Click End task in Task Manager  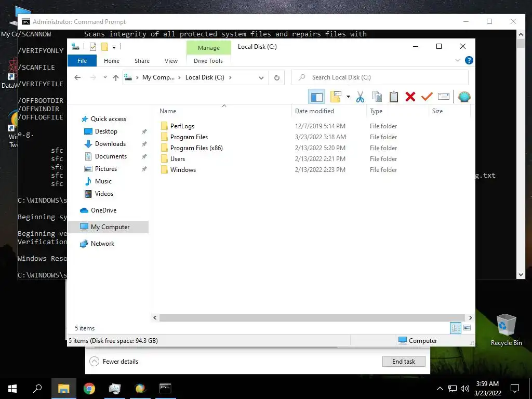tap(403, 362)
